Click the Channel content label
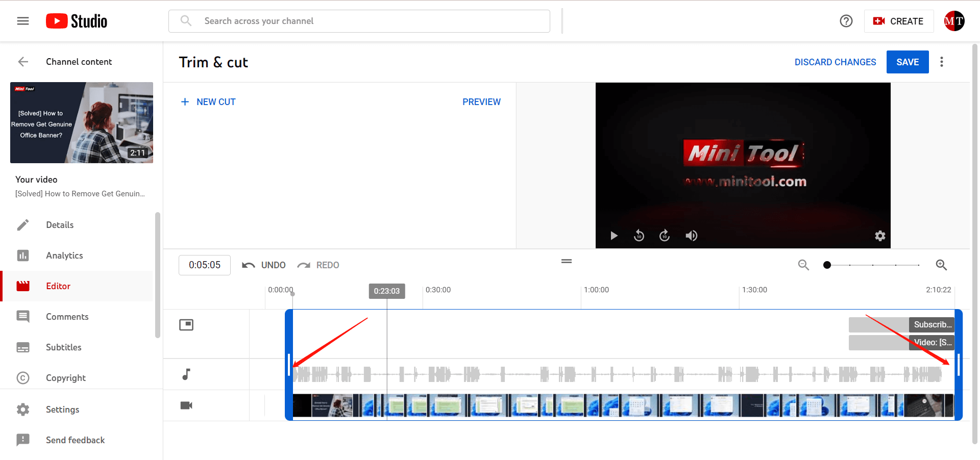 [79, 62]
